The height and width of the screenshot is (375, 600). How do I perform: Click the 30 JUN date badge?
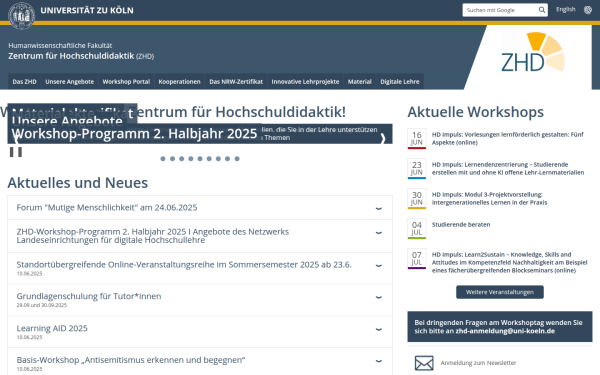click(x=417, y=199)
